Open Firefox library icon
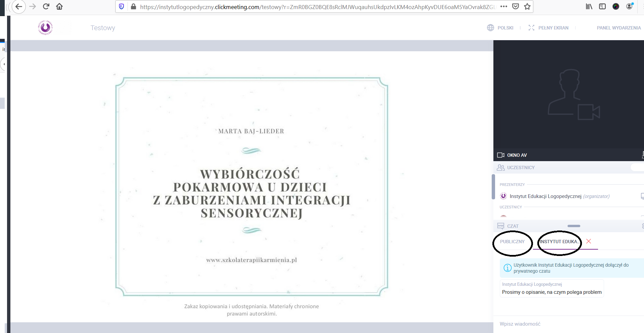The width and height of the screenshot is (644, 333). tap(589, 6)
